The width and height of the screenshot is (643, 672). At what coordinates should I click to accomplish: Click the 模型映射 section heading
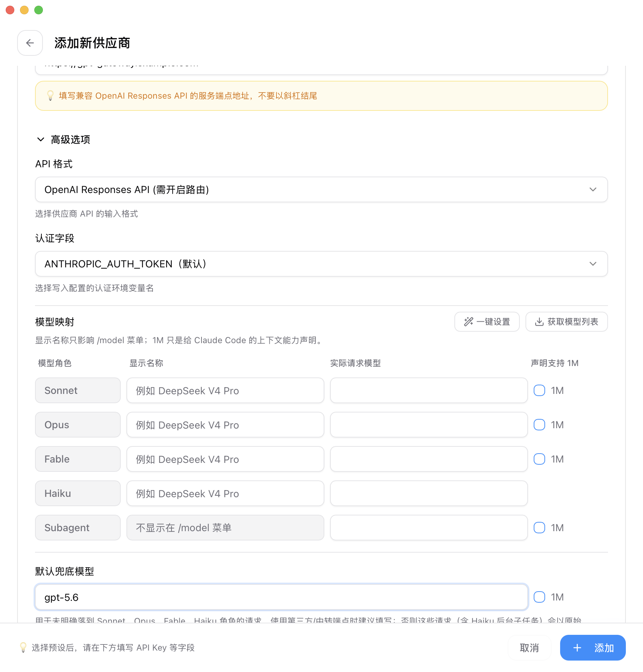click(x=55, y=322)
